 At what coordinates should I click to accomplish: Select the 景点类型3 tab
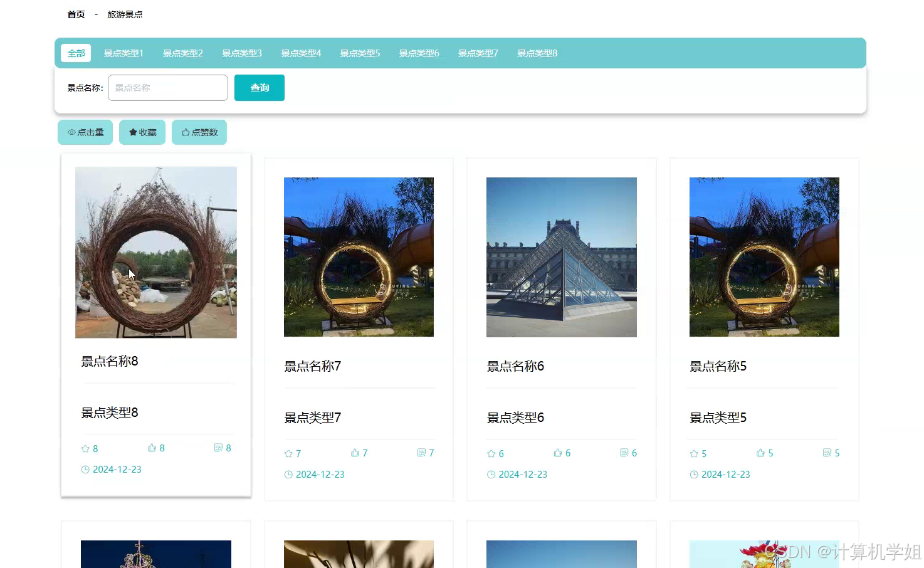coord(242,53)
